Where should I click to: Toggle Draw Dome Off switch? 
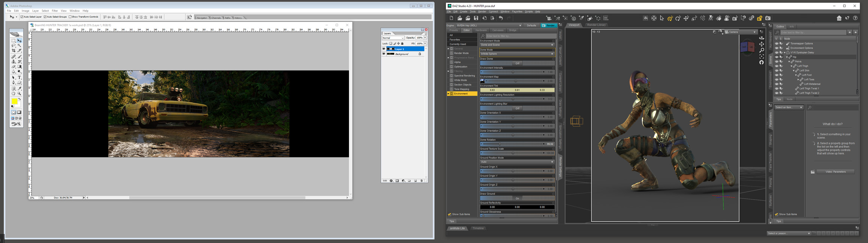click(x=517, y=63)
